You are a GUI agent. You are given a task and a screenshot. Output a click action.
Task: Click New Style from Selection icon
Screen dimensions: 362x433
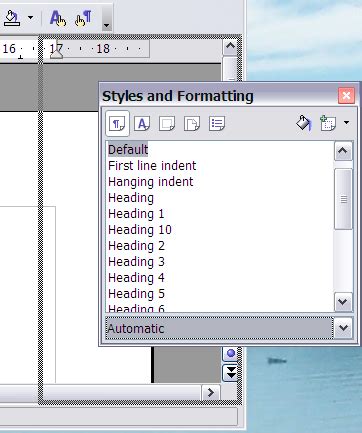click(x=328, y=123)
